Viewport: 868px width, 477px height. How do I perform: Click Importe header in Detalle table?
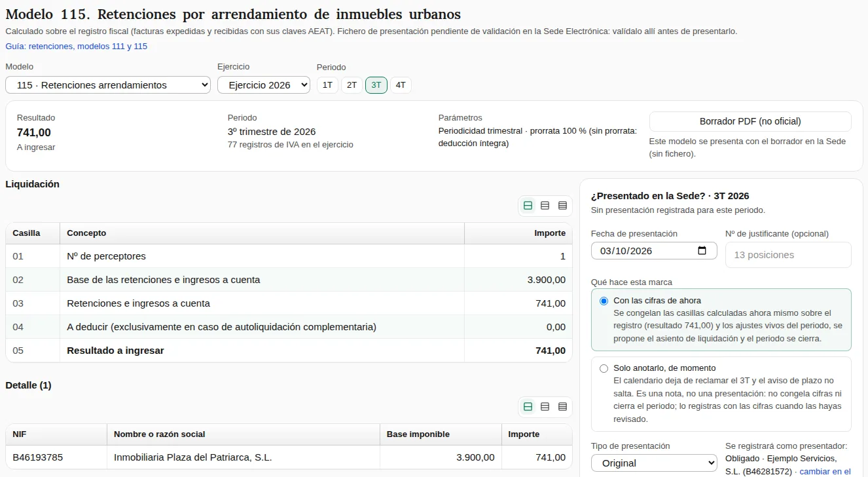(537, 434)
